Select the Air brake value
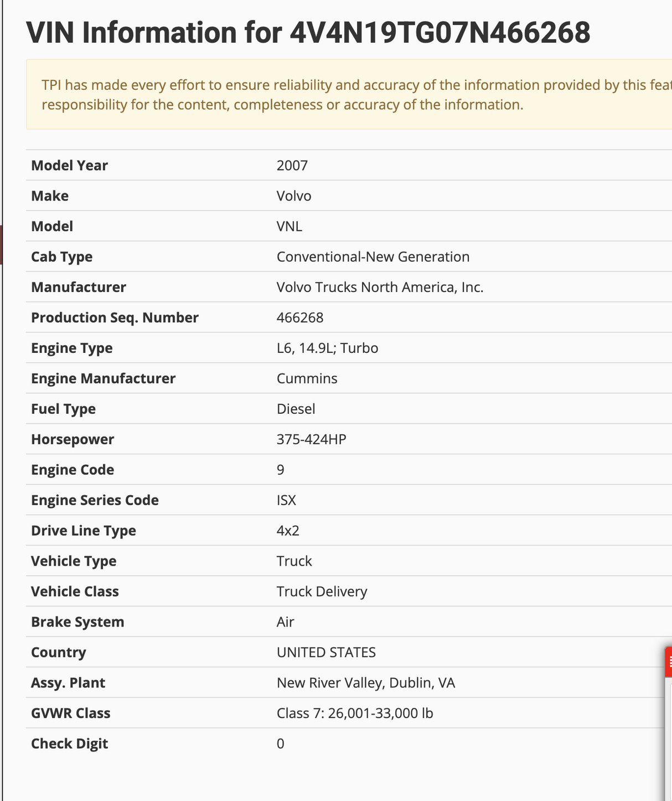 [286, 623]
